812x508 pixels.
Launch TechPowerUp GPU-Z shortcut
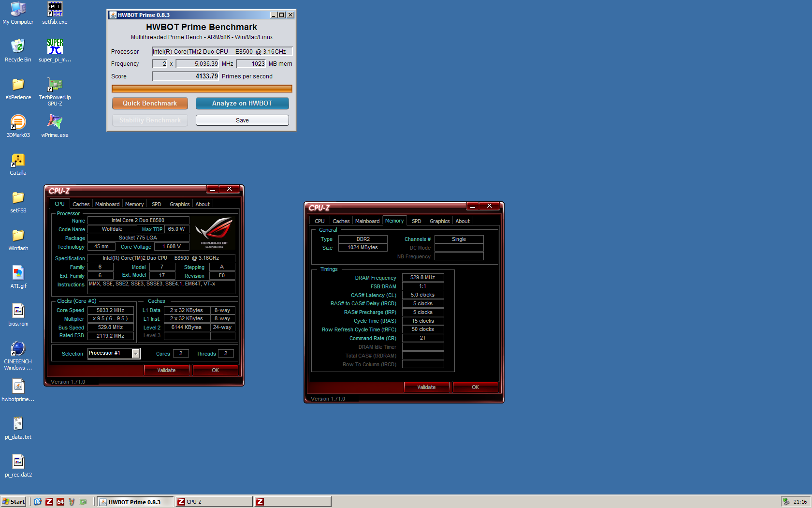click(55, 91)
